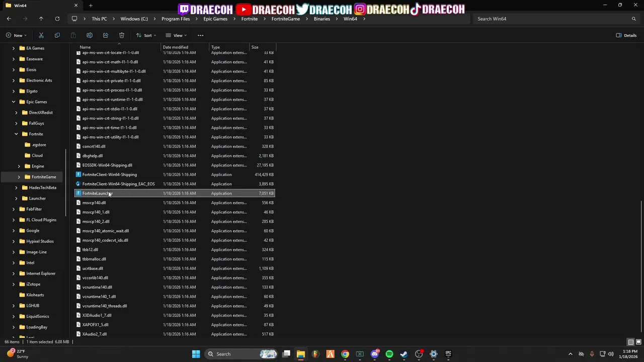Click Binaries in the address breadcrumb

(322, 19)
